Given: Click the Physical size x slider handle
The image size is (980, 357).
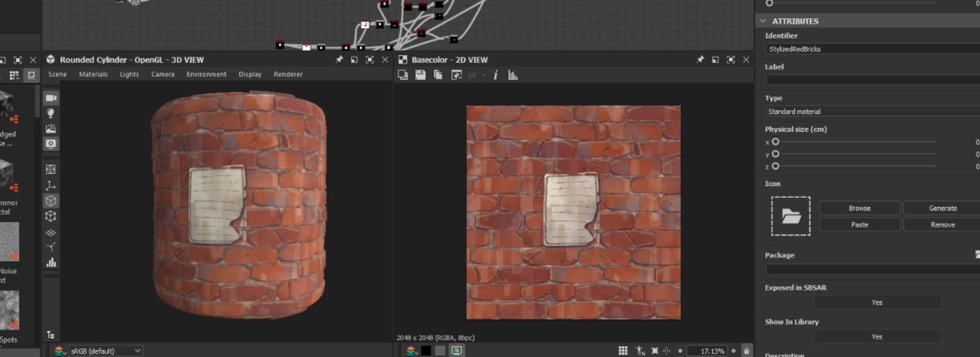Looking at the screenshot, I should tap(775, 142).
